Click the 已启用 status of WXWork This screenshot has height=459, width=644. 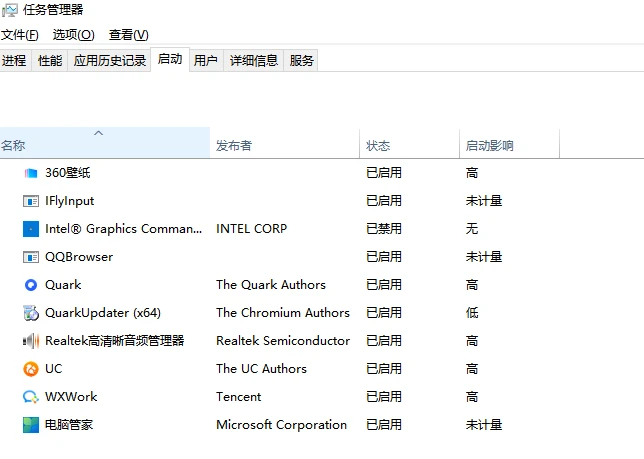pos(384,397)
